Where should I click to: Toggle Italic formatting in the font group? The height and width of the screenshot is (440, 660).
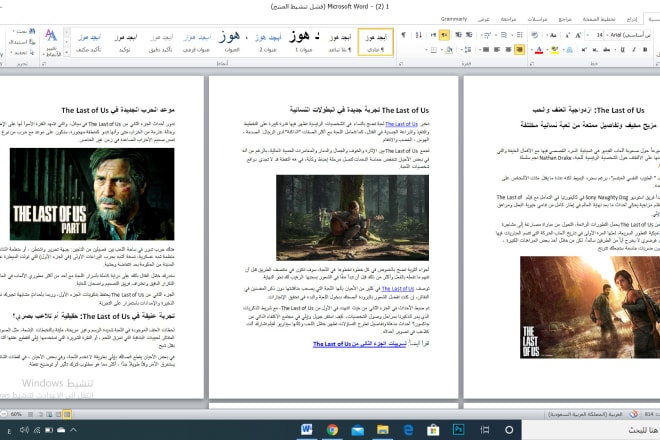point(633,50)
